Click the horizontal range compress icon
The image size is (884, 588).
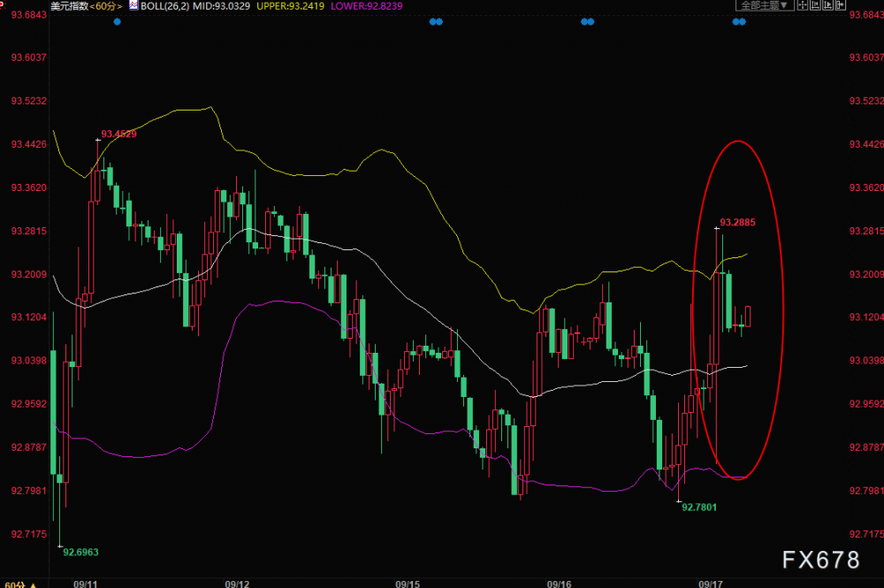pos(815,5)
